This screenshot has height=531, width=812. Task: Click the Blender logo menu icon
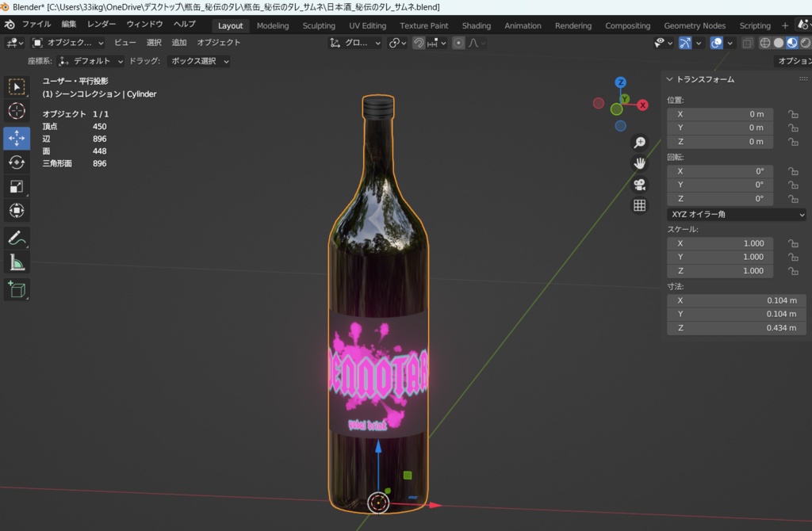coord(10,25)
